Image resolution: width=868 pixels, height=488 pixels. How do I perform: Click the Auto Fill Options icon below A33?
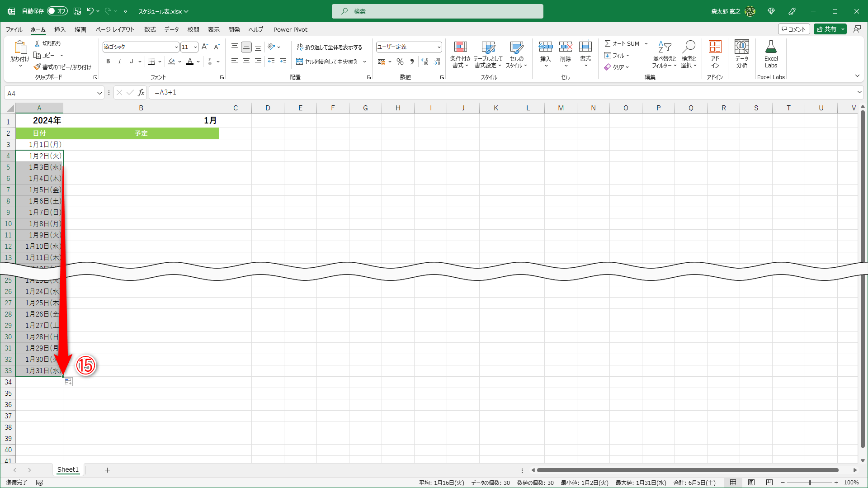point(68,382)
